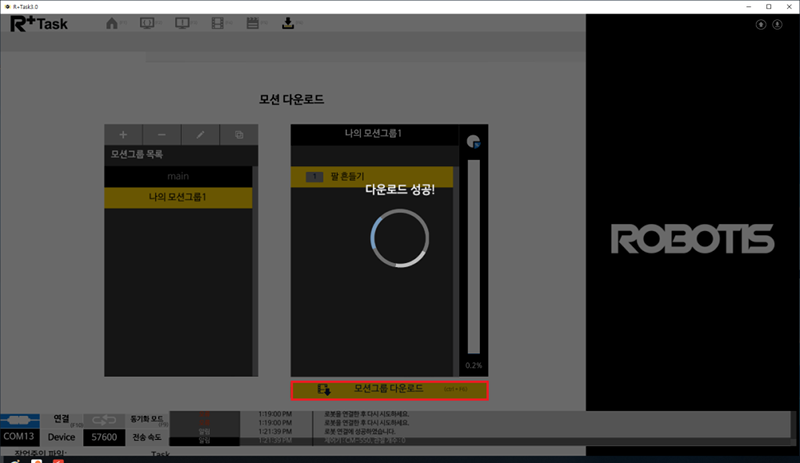The height and width of the screenshot is (463, 800).
Task: Open the 57600 baud rate selector
Action: 104,437
